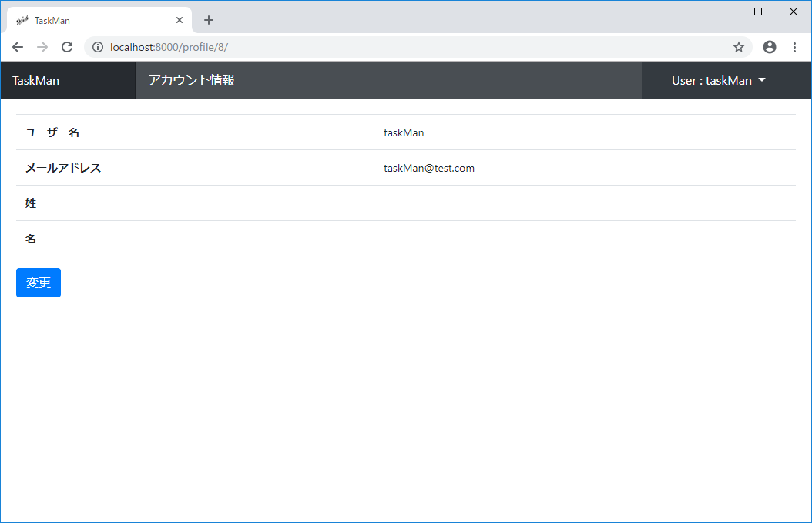The height and width of the screenshot is (523, 812).
Task: Reload the page with the refresh icon
Action: click(67, 47)
